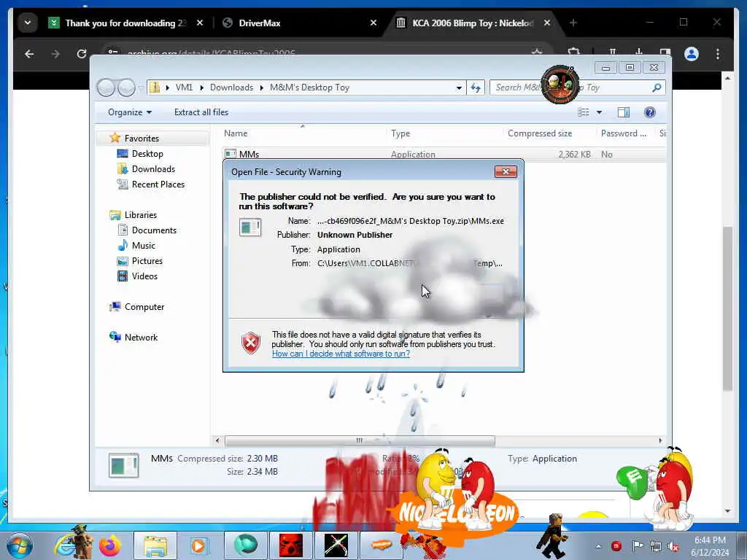Close the 'Thank you for downloading' tab

tap(200, 23)
